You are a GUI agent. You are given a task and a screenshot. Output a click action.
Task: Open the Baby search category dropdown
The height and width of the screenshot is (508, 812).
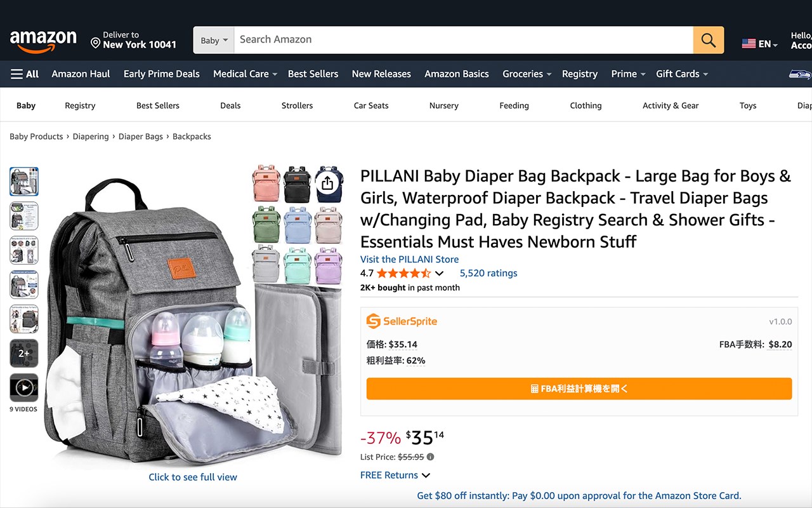click(214, 40)
